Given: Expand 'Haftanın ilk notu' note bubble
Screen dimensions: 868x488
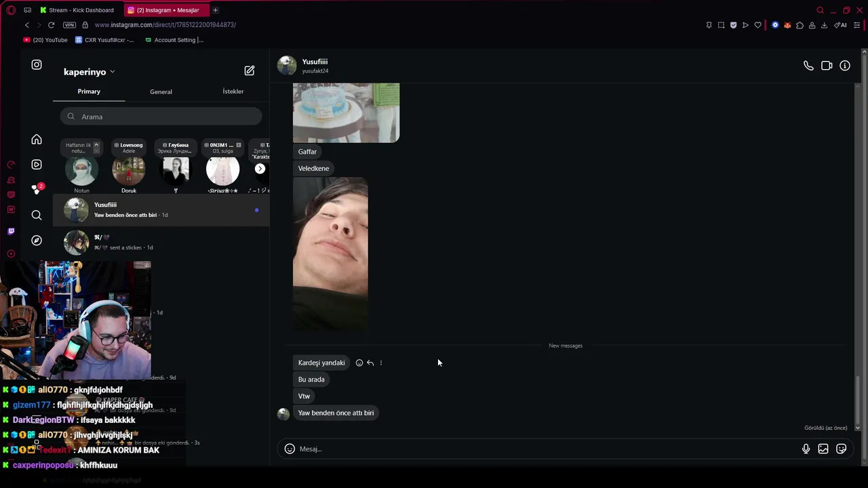Looking at the screenshot, I should 82,148.
